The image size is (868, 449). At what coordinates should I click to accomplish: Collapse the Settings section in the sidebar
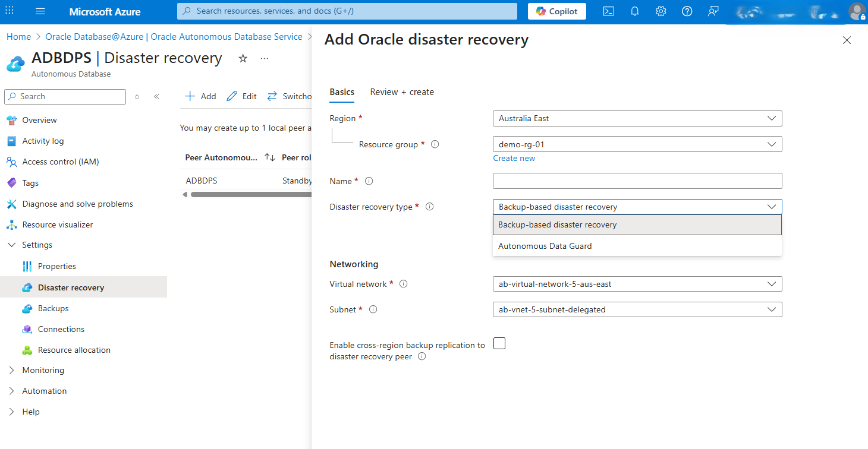point(12,244)
